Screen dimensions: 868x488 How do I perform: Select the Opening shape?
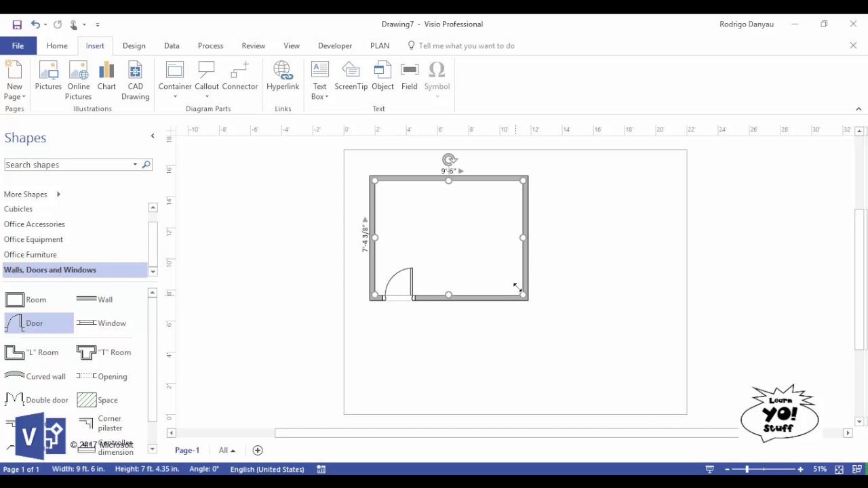click(102, 376)
